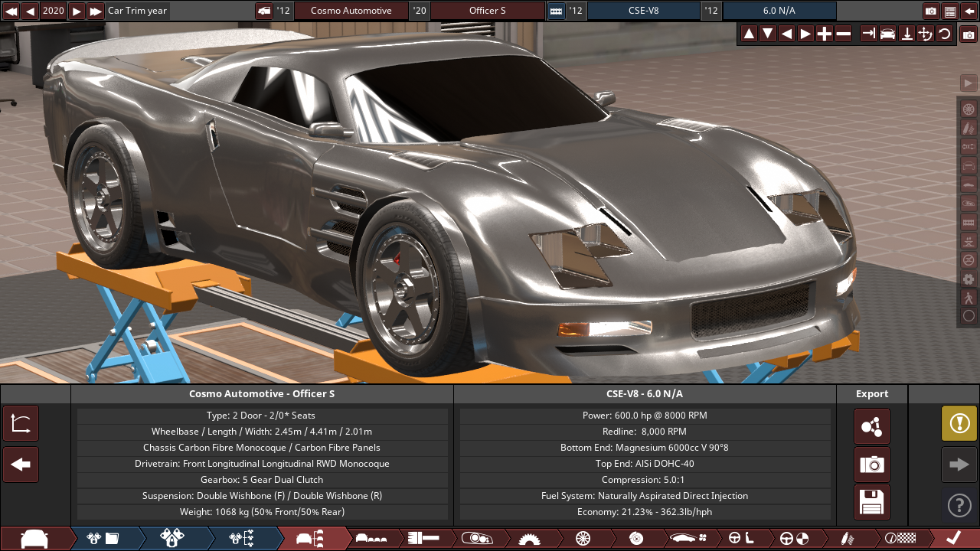Edit the Officer S trim name field
Image resolution: width=980 pixels, height=551 pixels.
click(x=488, y=11)
